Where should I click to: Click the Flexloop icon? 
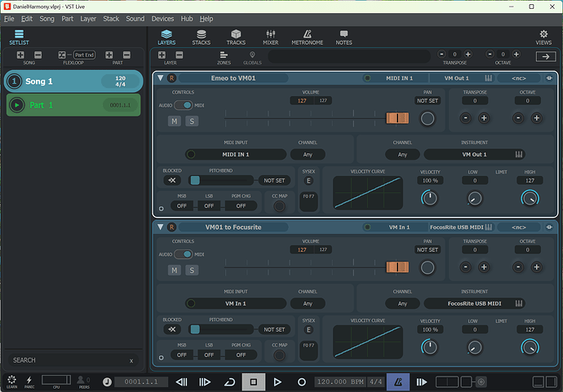pos(62,55)
